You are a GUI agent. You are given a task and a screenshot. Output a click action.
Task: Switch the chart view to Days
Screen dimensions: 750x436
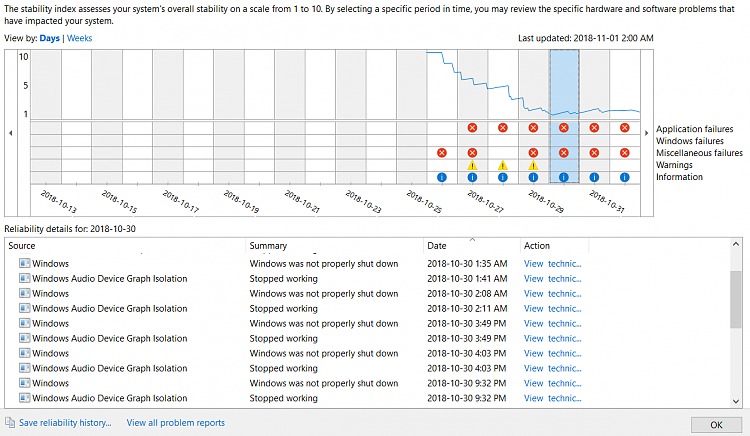click(50, 38)
